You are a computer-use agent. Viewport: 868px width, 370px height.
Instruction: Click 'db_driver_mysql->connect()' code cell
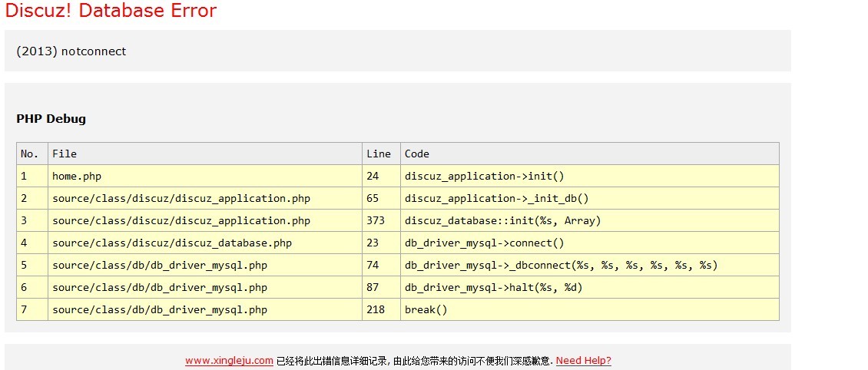click(590, 243)
